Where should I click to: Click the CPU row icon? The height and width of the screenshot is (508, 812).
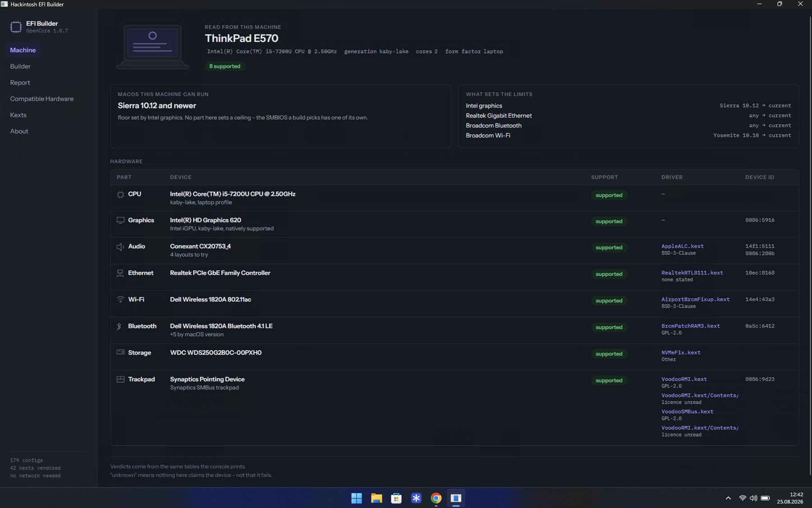coord(120,194)
